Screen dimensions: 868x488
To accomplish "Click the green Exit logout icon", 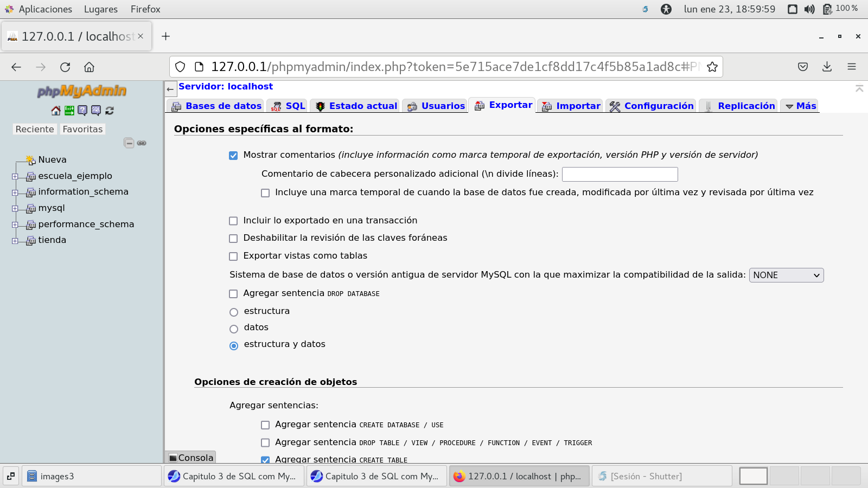I will pos(69,111).
